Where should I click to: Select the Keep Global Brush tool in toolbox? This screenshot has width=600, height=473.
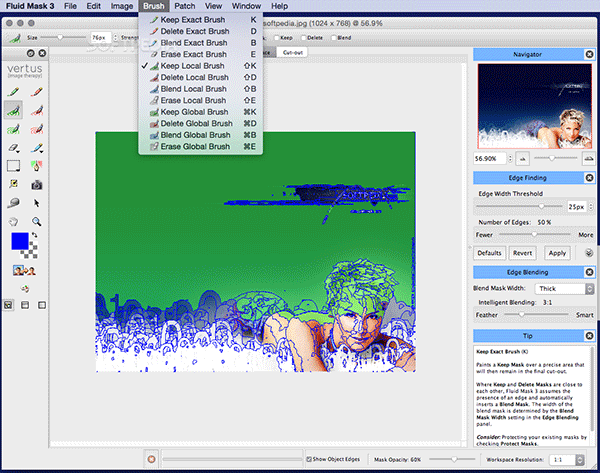13,129
